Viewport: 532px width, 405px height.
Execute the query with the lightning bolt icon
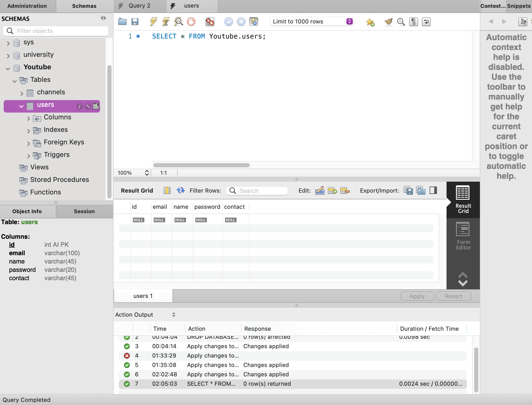click(153, 22)
